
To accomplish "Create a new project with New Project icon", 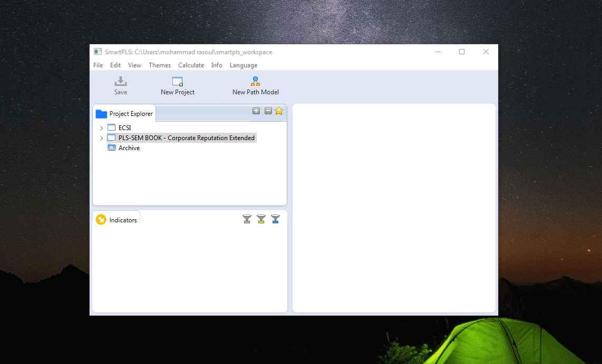I will pos(178,82).
